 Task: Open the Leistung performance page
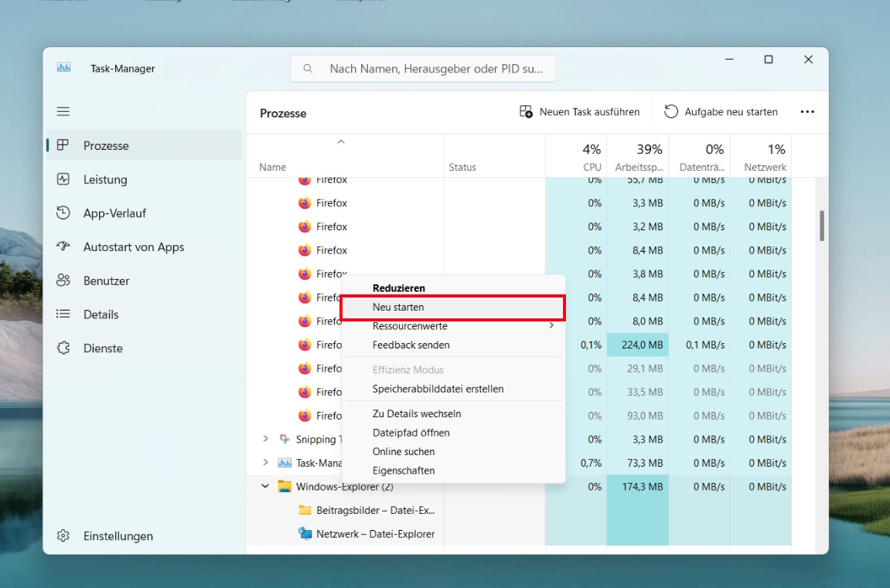point(105,179)
